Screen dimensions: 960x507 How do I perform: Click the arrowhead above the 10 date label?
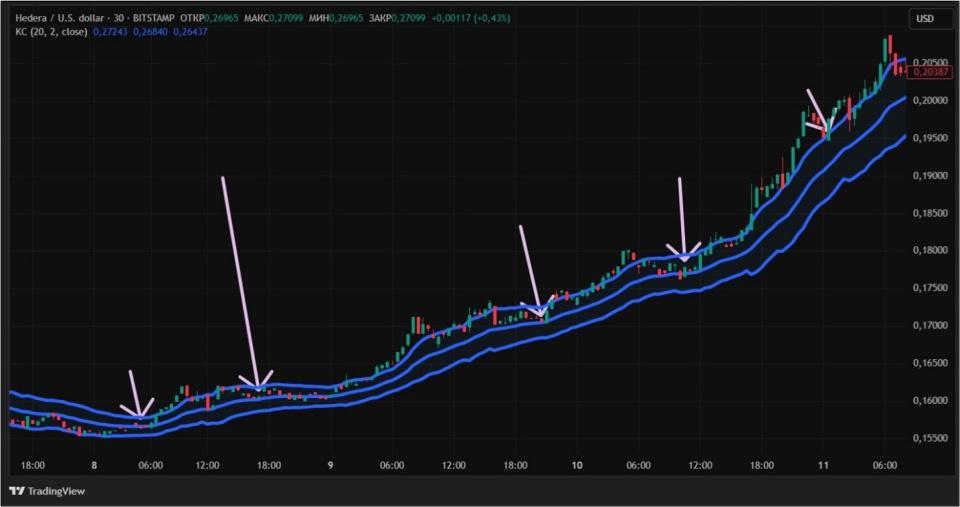tap(541, 312)
